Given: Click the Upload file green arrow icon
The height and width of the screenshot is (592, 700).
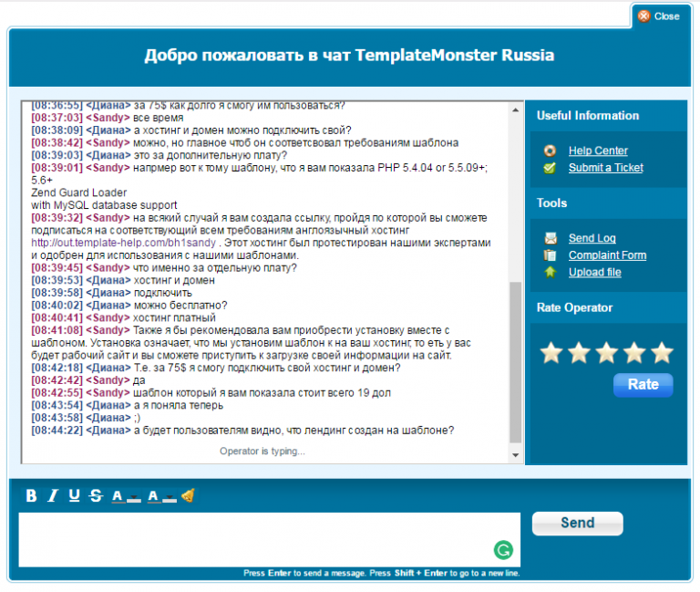Looking at the screenshot, I should [550, 272].
